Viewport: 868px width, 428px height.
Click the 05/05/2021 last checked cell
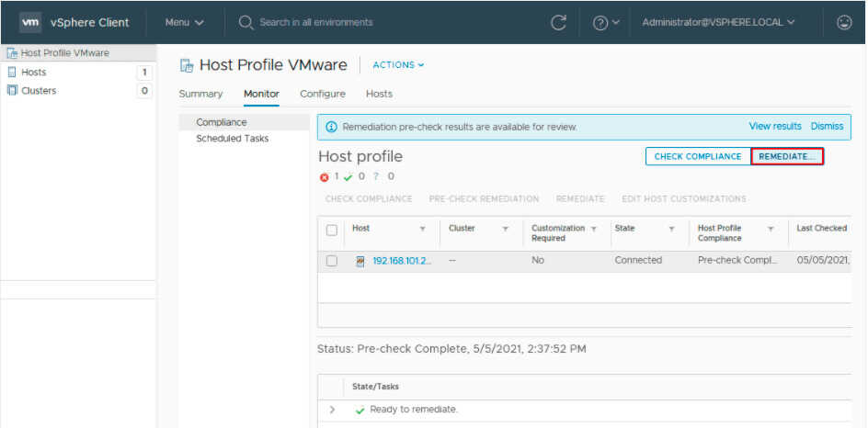[823, 260]
